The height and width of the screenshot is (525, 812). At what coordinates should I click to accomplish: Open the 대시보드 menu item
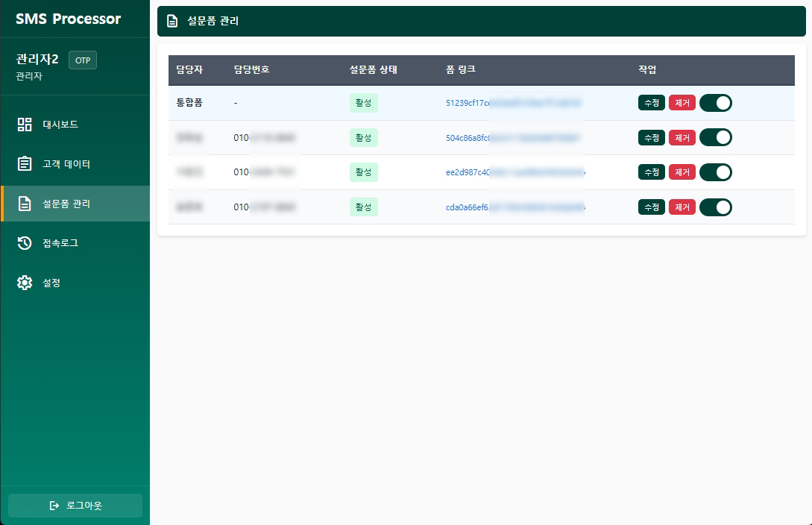(x=60, y=125)
